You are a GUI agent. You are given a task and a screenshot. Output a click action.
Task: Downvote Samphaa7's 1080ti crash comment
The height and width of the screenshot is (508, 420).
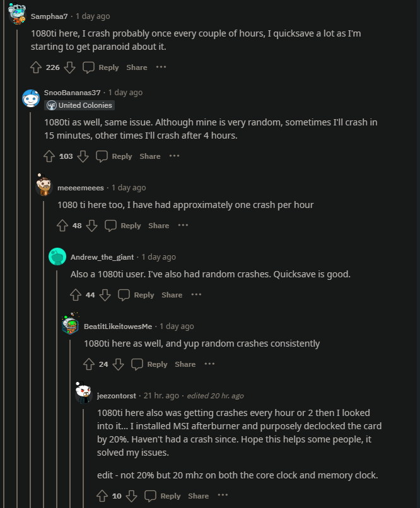tap(70, 67)
